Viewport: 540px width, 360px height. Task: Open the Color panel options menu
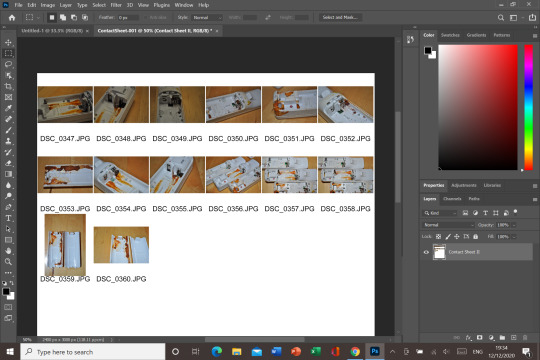pos(535,36)
